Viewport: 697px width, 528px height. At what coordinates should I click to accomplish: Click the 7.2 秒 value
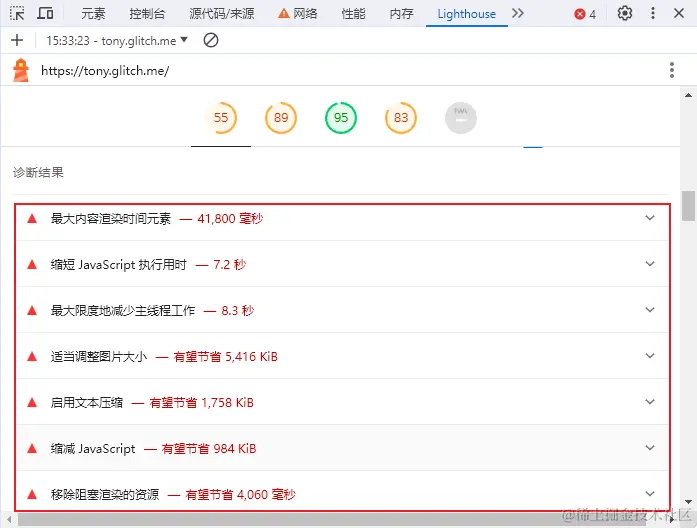click(229, 265)
